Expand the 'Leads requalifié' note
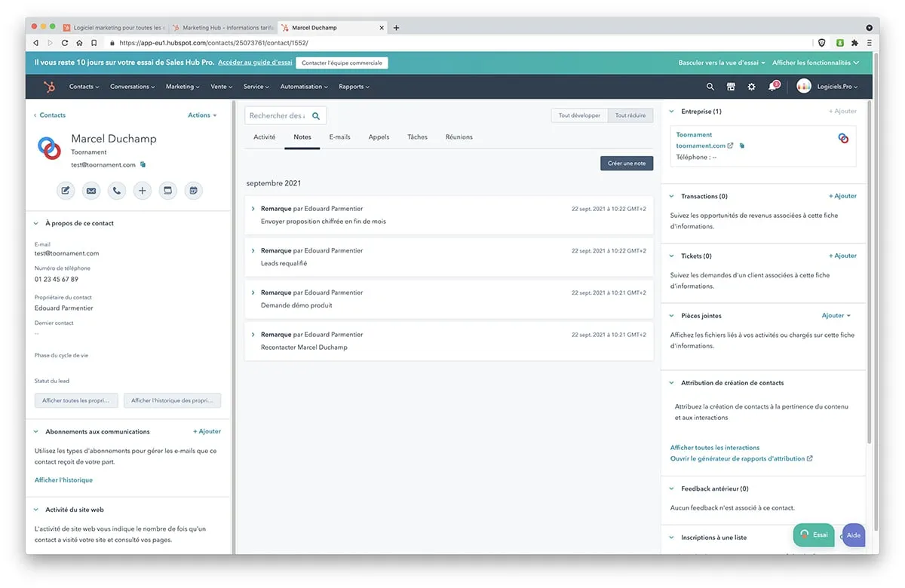The image size is (905, 588). (253, 250)
